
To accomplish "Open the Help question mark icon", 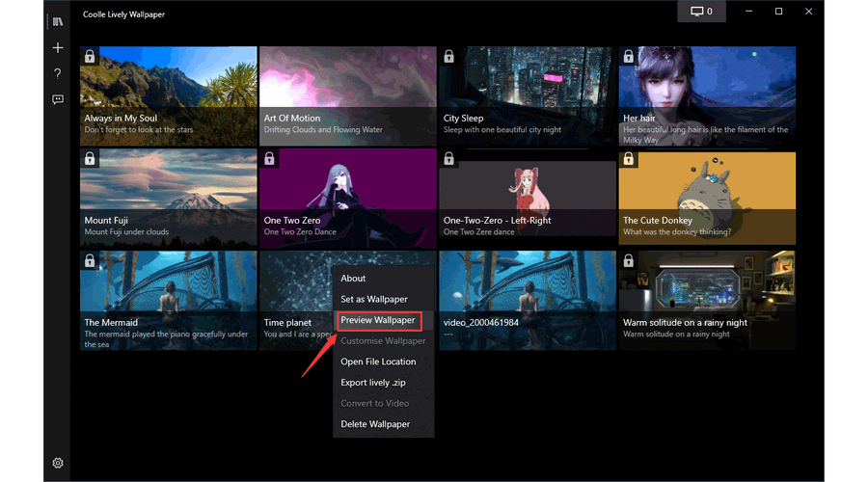I will pos(58,73).
